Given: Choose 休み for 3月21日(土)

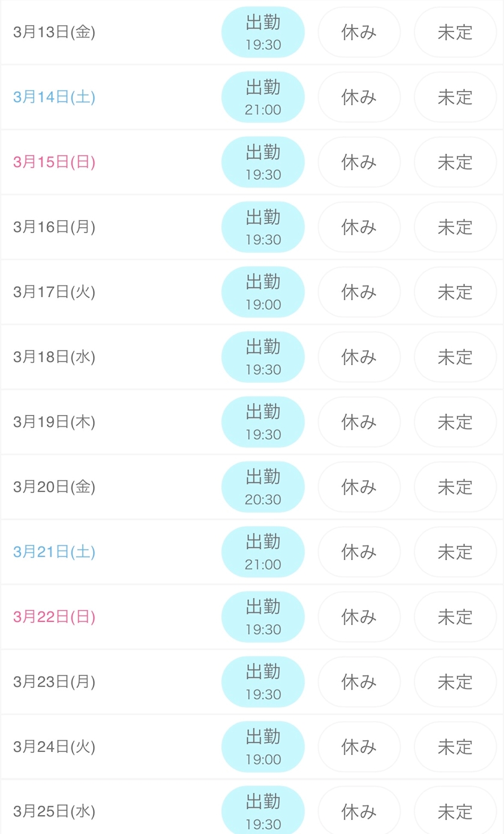Looking at the screenshot, I should click(x=359, y=552).
